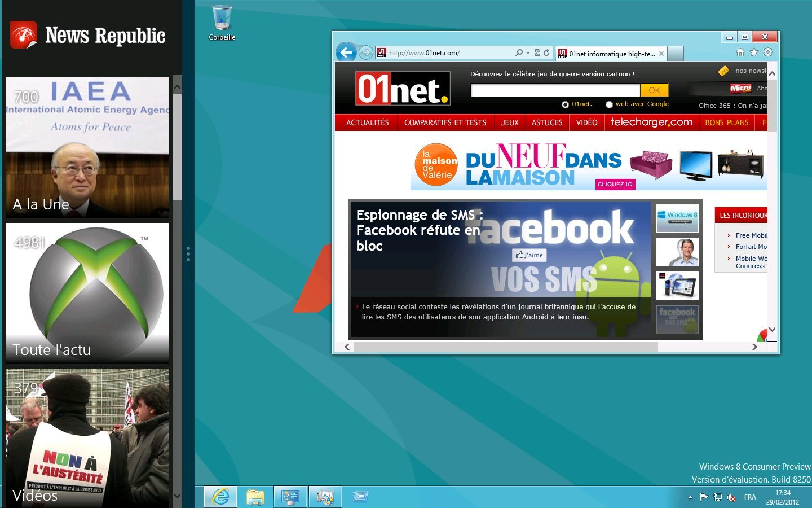812x508 pixels.
Task: Click the 01net site search field
Action: (555, 90)
